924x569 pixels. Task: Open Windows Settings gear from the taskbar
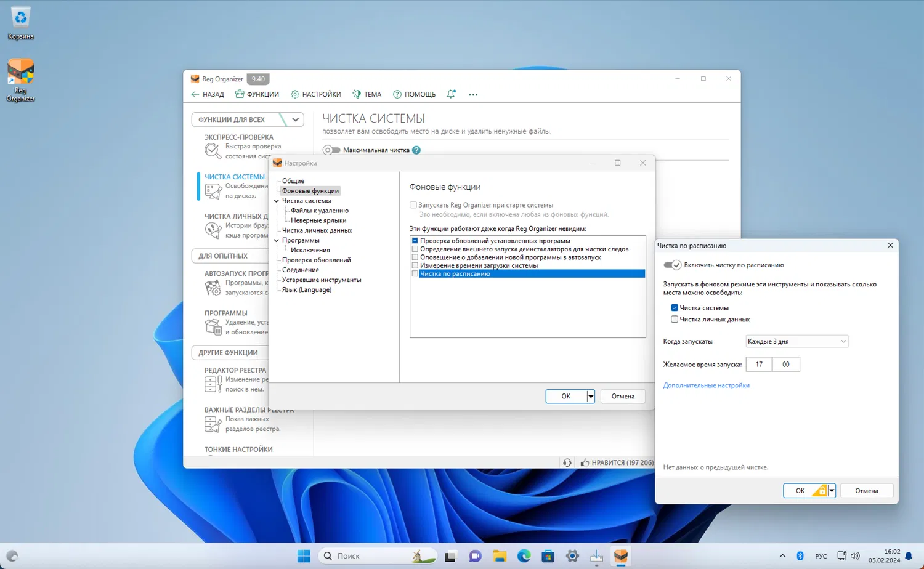[x=572, y=556]
